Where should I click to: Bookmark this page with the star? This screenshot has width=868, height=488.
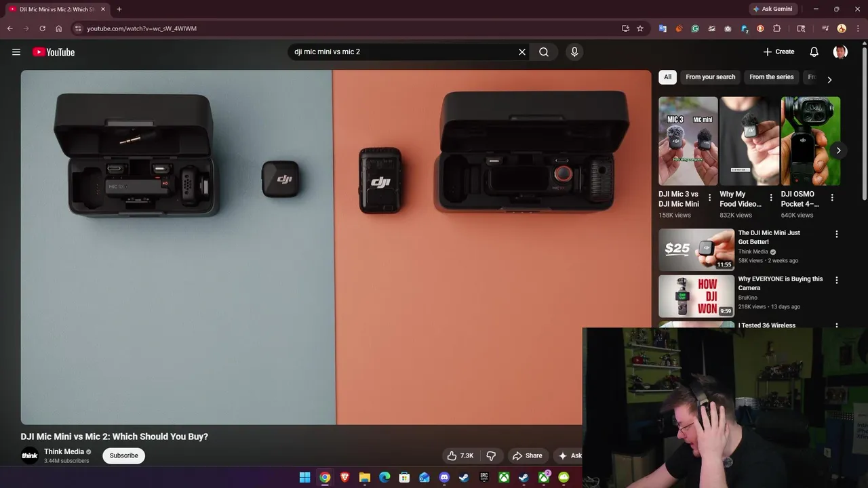coord(639,28)
